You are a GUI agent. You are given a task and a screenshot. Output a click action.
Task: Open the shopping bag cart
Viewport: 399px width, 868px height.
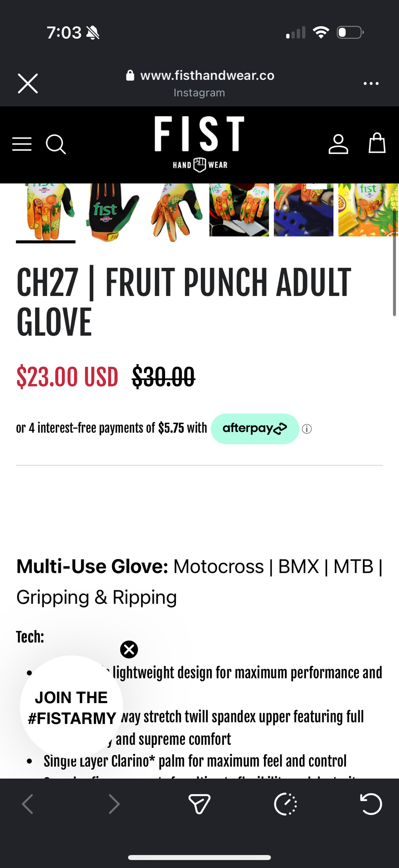[x=377, y=143]
